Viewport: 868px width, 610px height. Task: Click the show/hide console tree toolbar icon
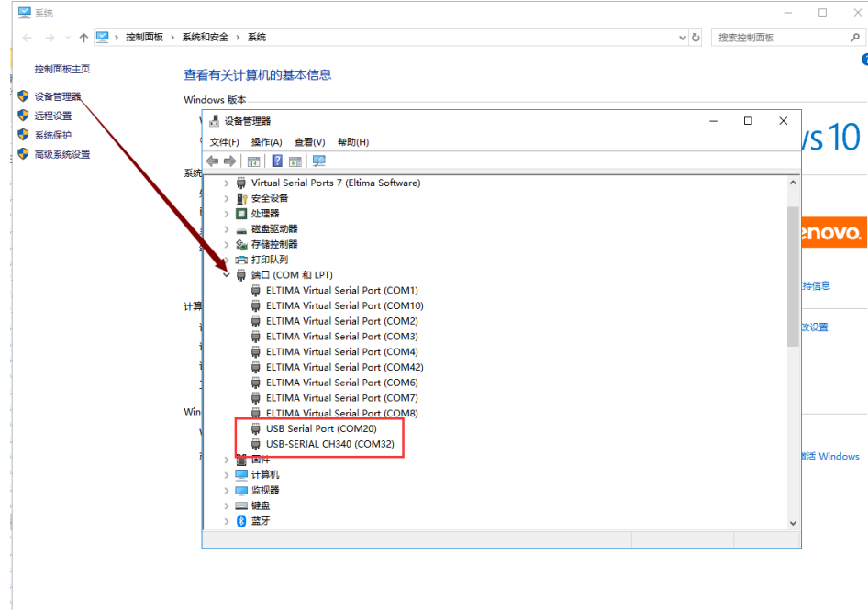tap(254, 161)
